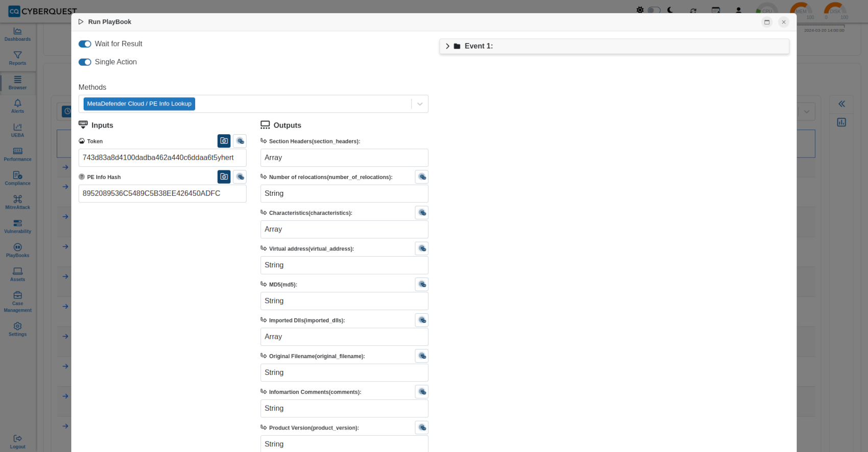This screenshot has height=452, width=868.
Task: Click the CyberQuest logo
Action: coord(43,11)
